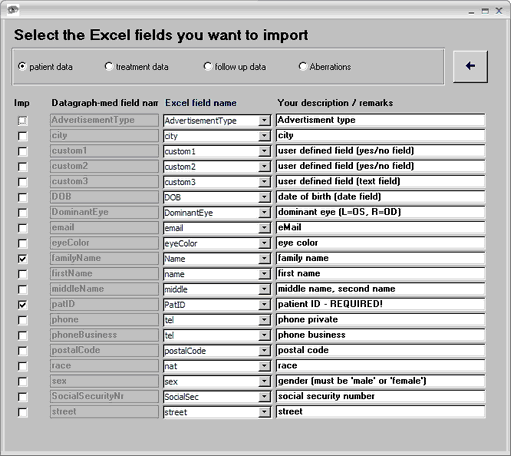The width and height of the screenshot is (511, 456).
Task: Open the phoneBusiness row Excel field dropdown
Action: tap(264, 335)
